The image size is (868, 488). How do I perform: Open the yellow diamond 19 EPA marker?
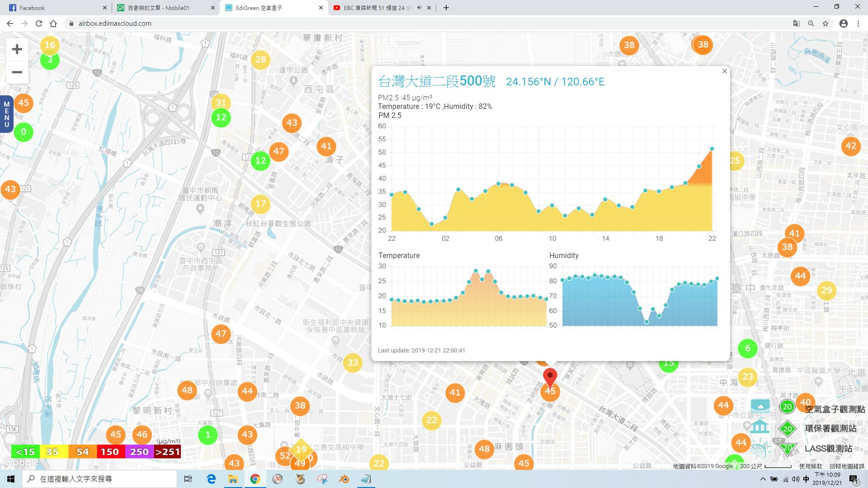tap(301, 449)
